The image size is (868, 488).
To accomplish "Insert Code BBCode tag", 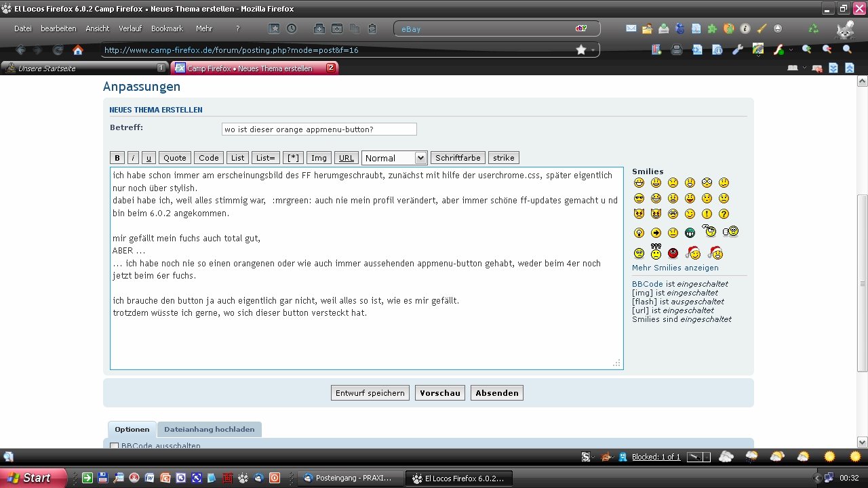I will click(x=209, y=158).
